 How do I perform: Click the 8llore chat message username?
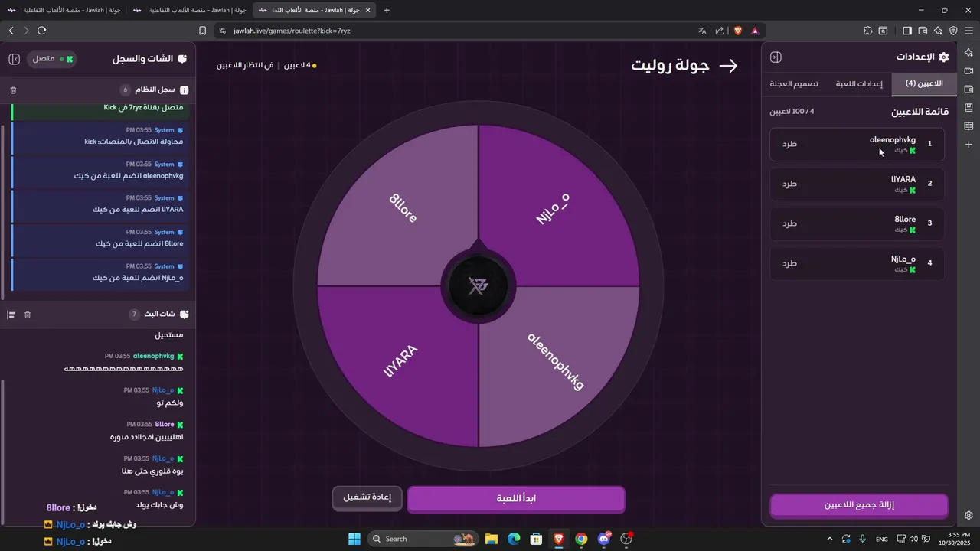coord(165,424)
